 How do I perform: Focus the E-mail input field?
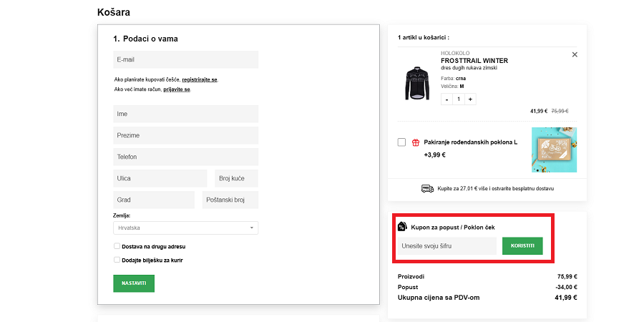[185, 60]
